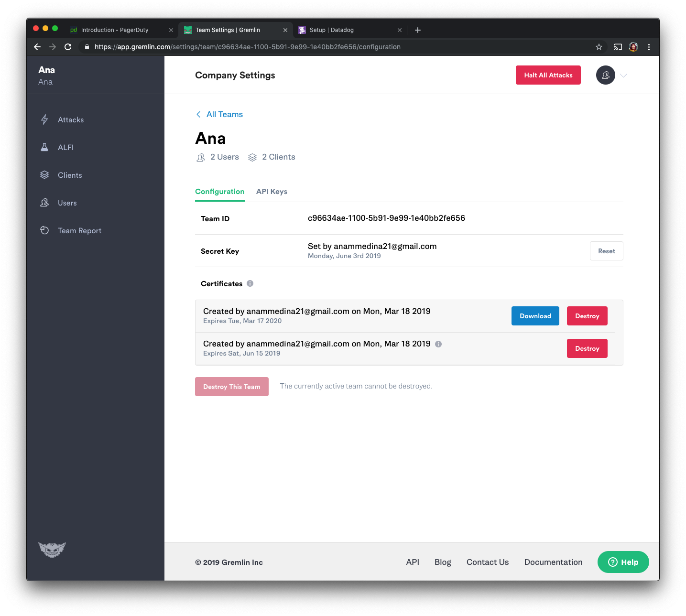Click the browser forward arrow

tap(53, 47)
